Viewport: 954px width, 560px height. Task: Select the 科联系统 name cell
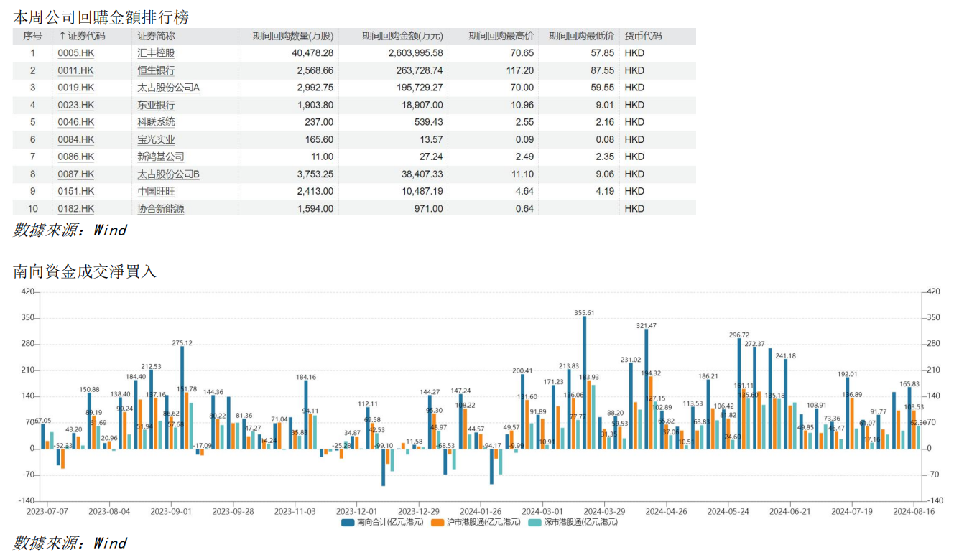156,122
